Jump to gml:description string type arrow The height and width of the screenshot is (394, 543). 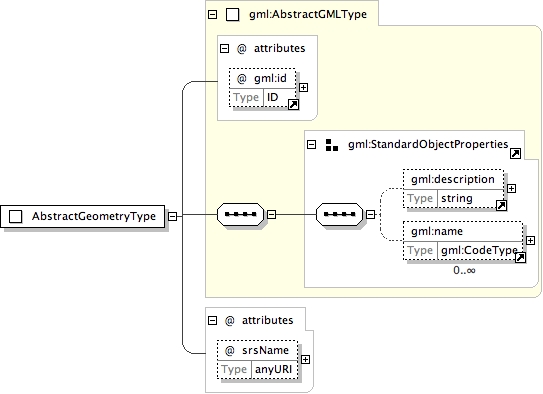click(x=501, y=206)
